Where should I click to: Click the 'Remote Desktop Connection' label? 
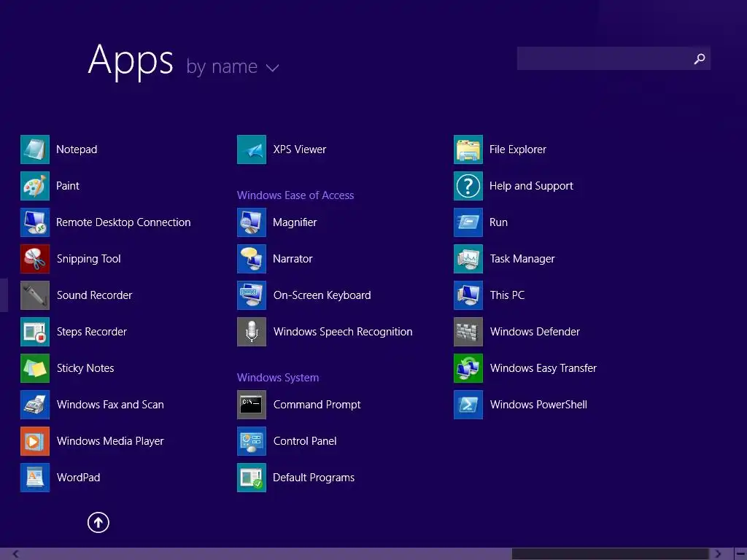(x=123, y=222)
